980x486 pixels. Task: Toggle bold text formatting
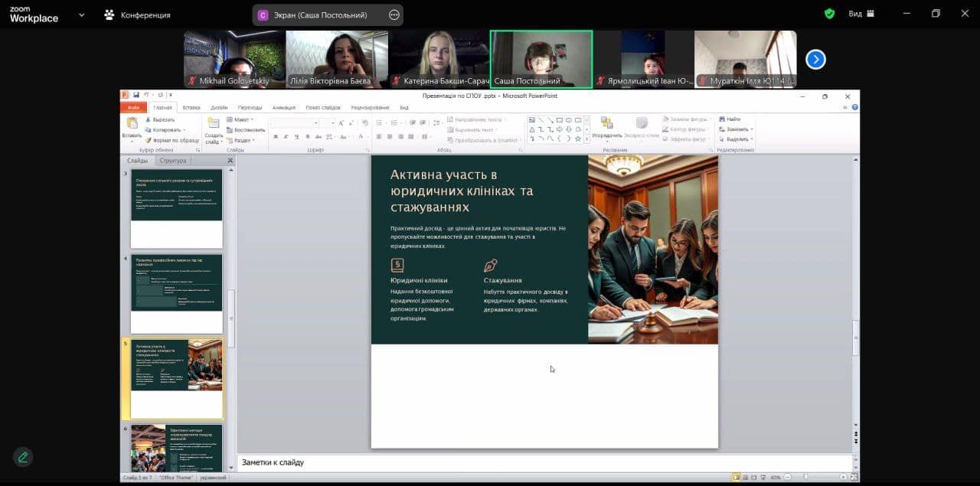[275, 137]
